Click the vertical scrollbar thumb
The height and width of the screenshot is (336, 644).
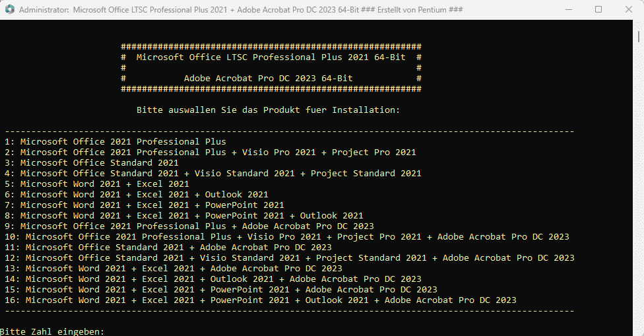coord(639,36)
